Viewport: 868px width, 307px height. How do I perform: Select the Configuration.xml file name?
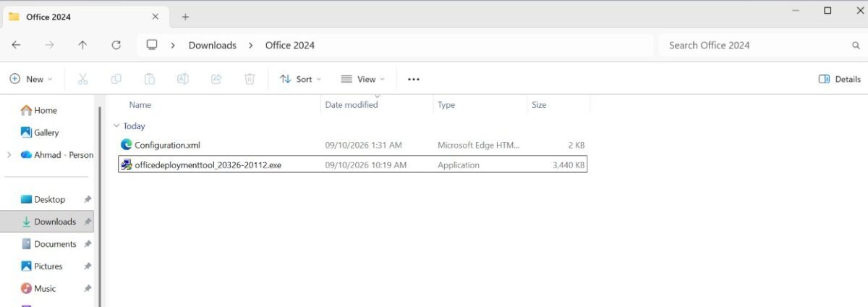[167, 145]
